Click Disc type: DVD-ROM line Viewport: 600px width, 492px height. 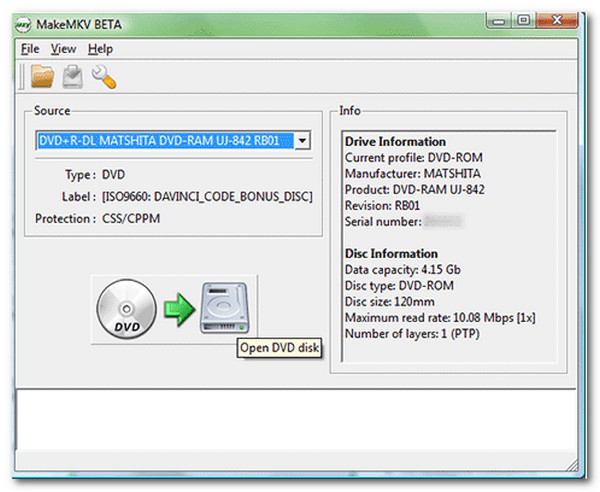coord(399,286)
